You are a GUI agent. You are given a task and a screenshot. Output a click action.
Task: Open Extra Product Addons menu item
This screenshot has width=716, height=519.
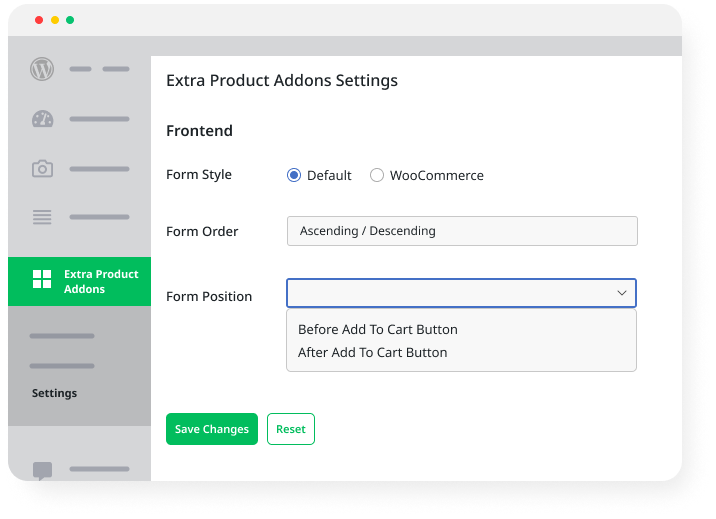point(79,282)
